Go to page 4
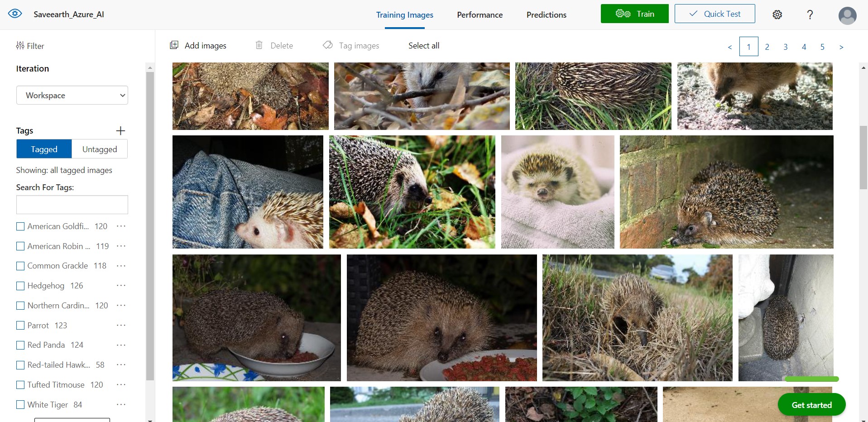The width and height of the screenshot is (868, 422). tap(804, 47)
